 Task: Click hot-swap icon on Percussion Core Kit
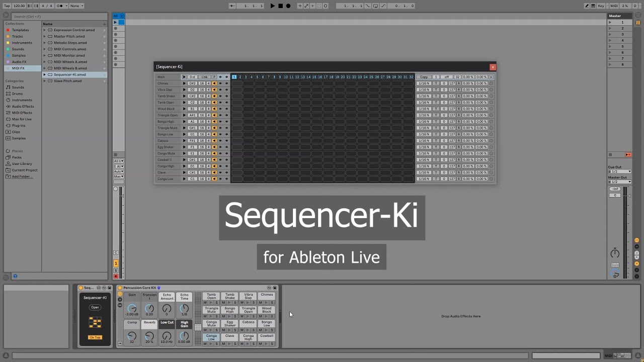click(x=269, y=288)
